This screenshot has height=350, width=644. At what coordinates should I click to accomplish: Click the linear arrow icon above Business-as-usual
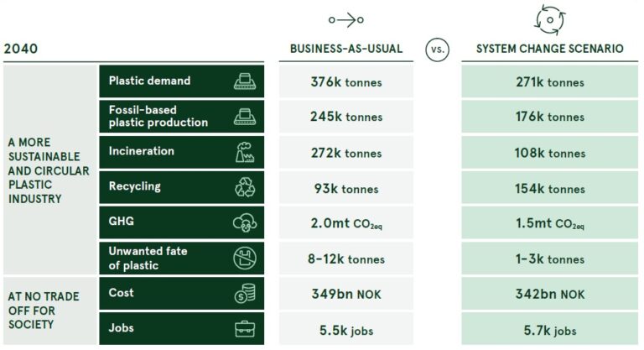pos(346,19)
